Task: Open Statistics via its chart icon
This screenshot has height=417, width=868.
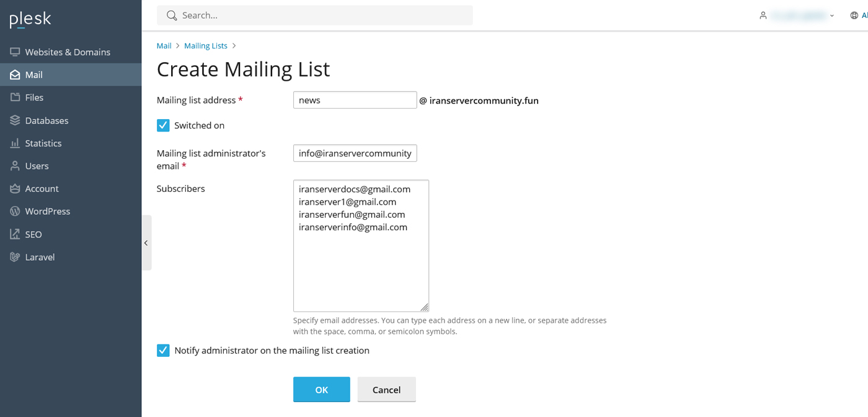Action: (14, 143)
